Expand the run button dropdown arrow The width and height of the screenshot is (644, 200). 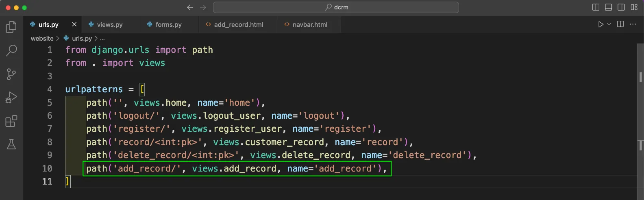609,24
